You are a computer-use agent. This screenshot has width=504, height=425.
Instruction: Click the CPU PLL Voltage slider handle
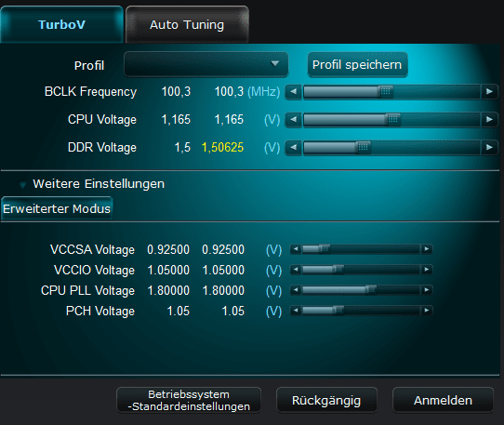371,290
